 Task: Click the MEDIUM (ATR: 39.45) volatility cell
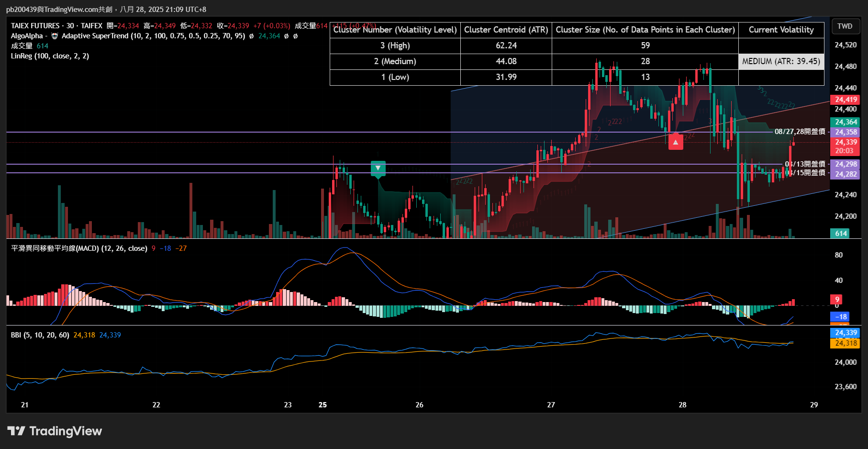pyautogui.click(x=781, y=61)
